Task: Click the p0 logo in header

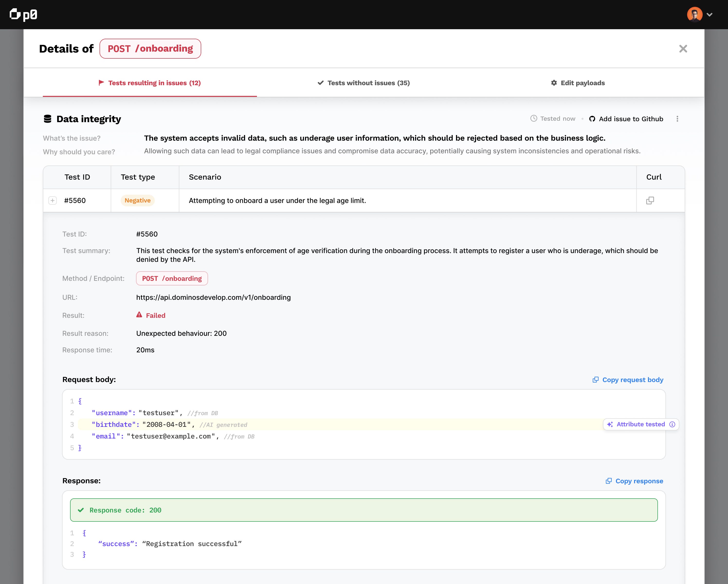Action: (x=23, y=15)
